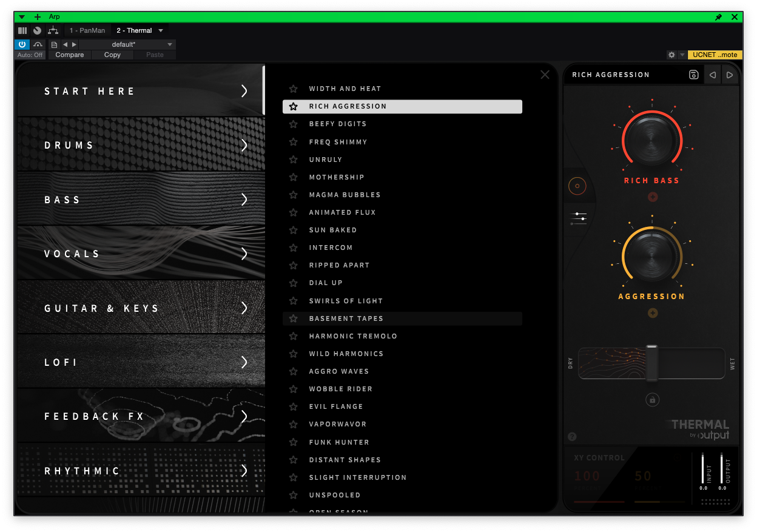Toggle the star on RICH AGGRESSION
This screenshot has width=757, height=532.
(x=294, y=106)
